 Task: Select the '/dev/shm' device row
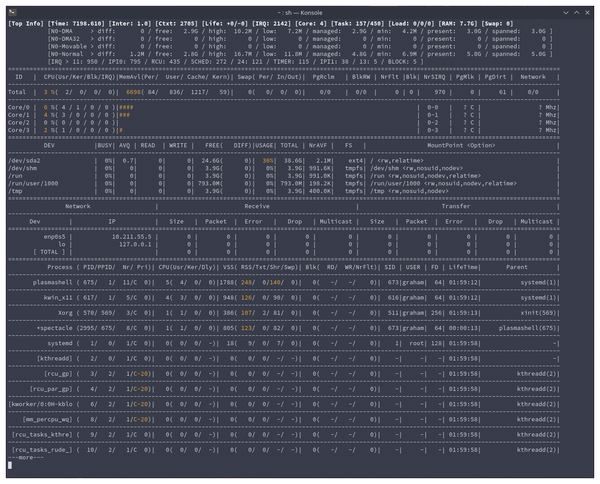click(x=283, y=168)
